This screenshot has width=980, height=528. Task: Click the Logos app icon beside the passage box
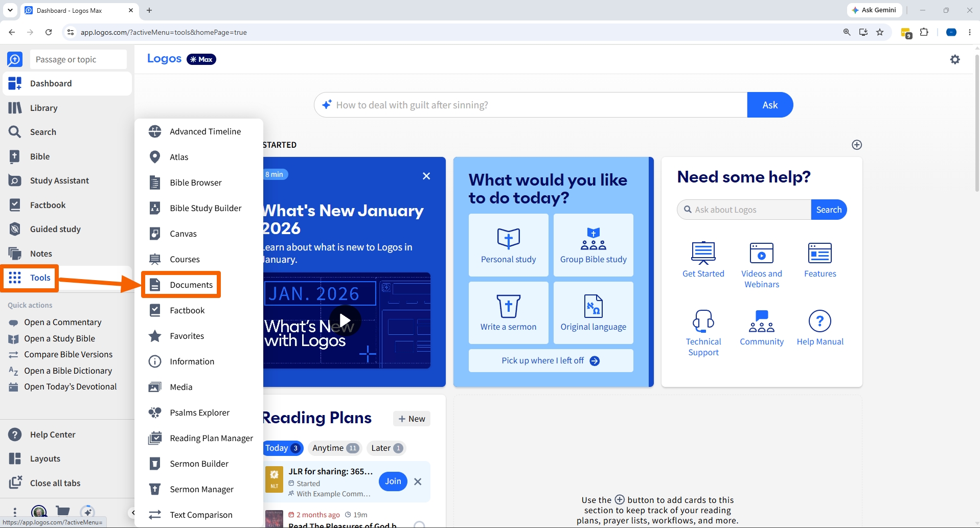[x=15, y=59]
